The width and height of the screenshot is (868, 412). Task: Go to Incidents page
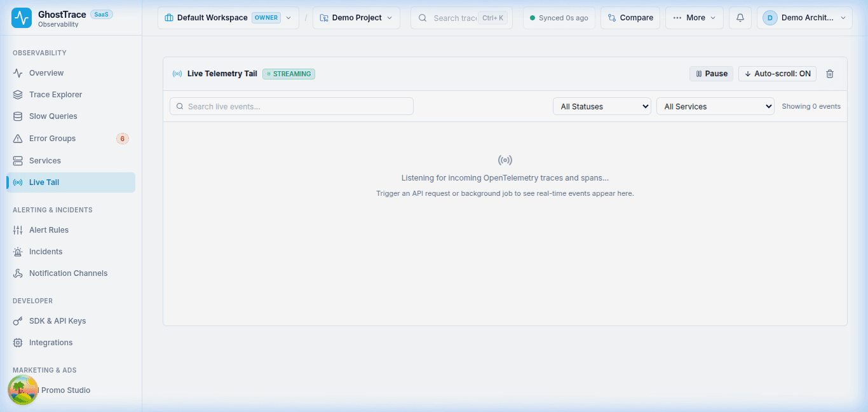coord(71,252)
